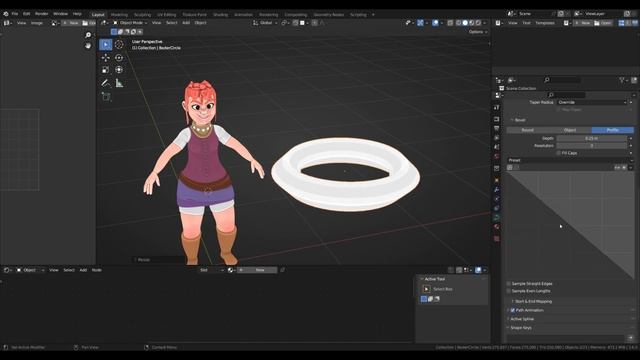This screenshot has height=360, width=640.
Task: Click the Scene name field
Action: click(534, 14)
